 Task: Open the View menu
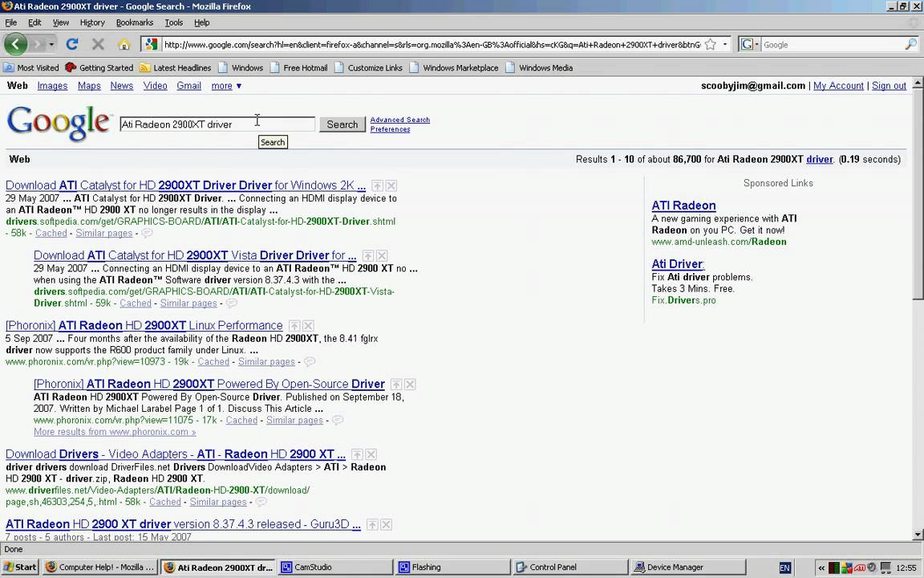[61, 22]
